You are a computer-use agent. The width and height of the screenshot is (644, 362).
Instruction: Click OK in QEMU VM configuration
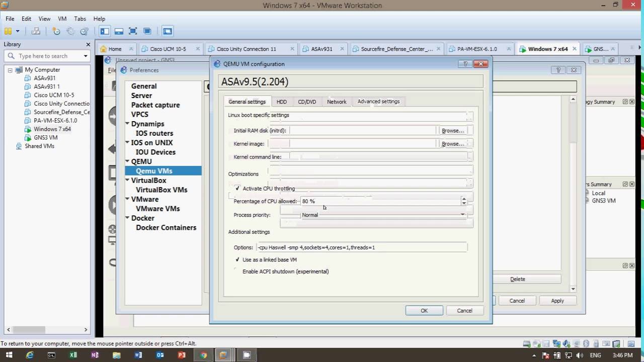tap(424, 311)
